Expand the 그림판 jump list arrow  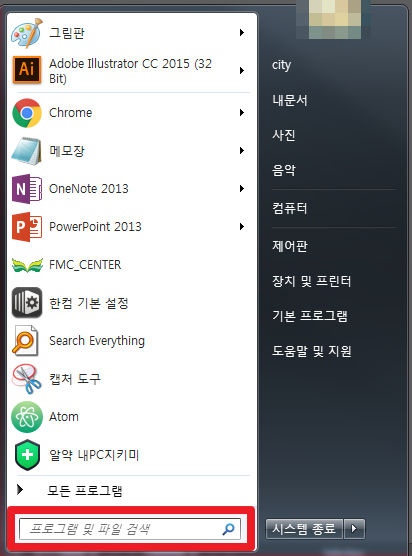[x=242, y=33]
